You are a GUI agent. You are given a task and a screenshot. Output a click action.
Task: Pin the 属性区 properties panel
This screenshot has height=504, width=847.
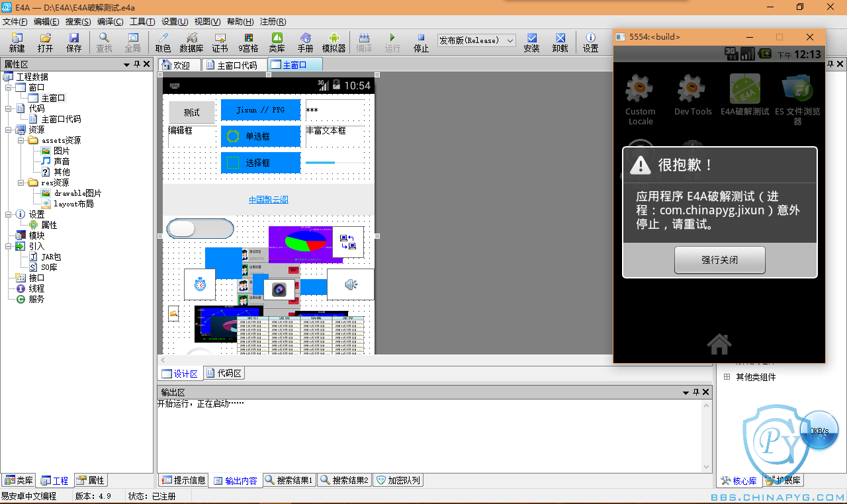pos(137,64)
